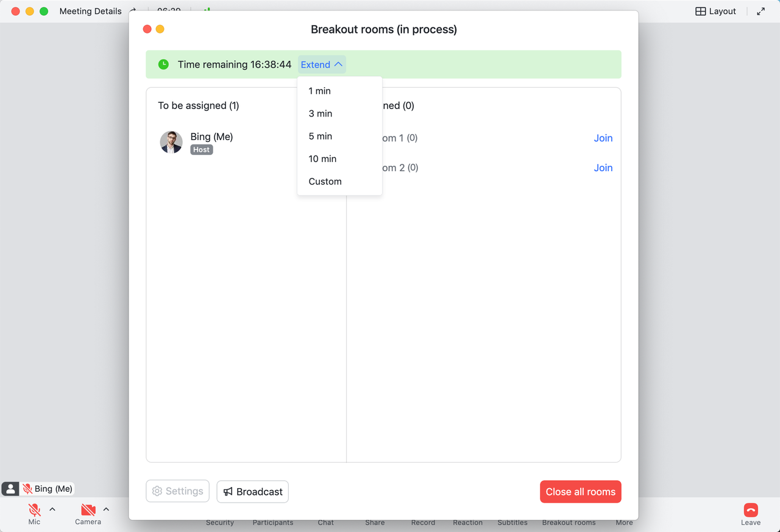Collapse the Extend dropdown
Viewport: 780px width, 532px height.
[x=322, y=65]
